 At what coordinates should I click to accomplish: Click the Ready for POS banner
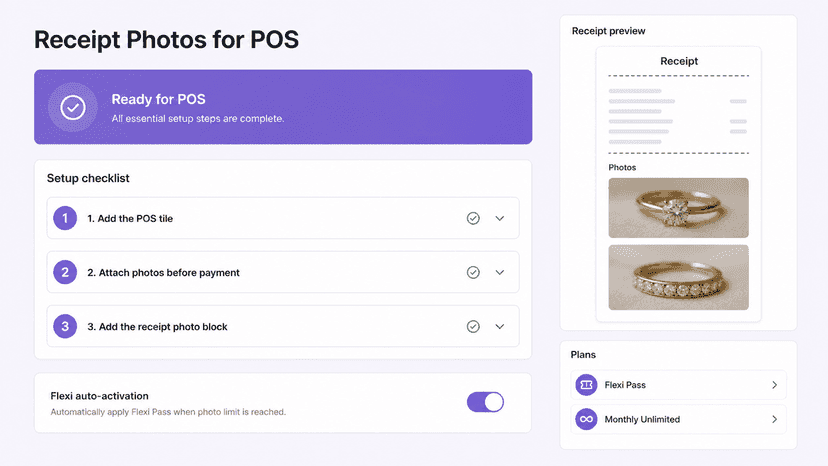click(283, 107)
